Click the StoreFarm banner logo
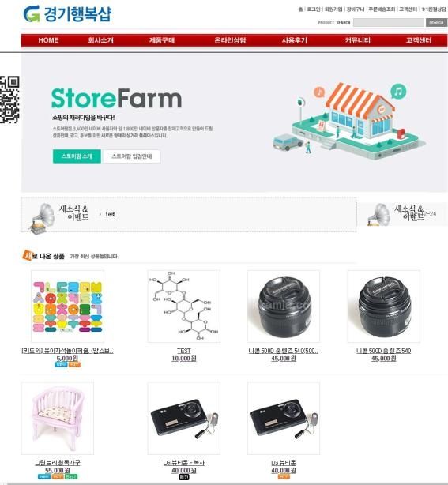 click(x=116, y=99)
